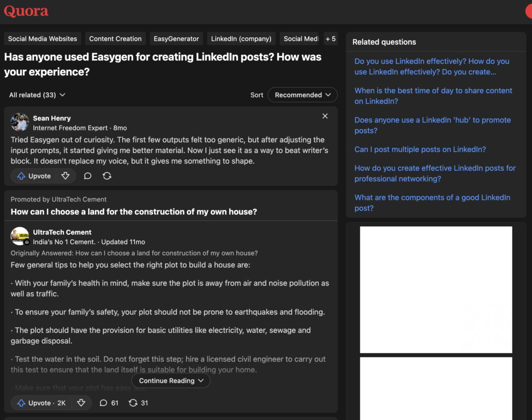Open the UltraTech Cement name link

pos(62,232)
